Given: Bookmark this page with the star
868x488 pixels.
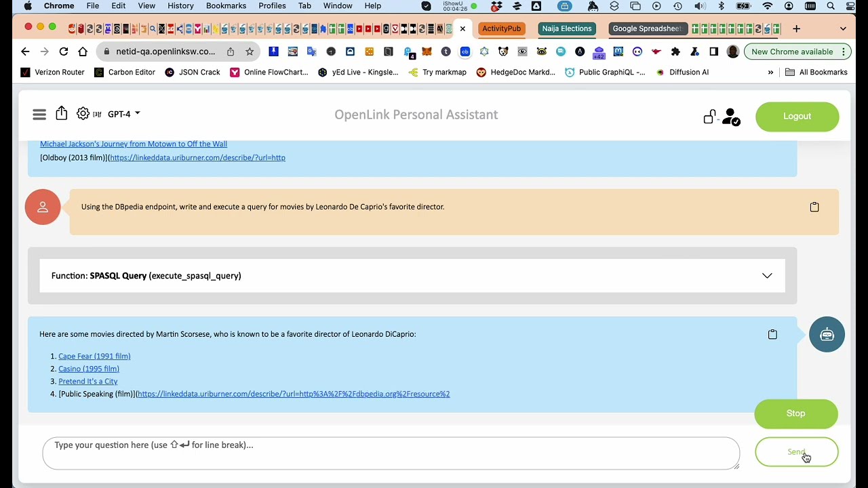Looking at the screenshot, I should pos(250,52).
